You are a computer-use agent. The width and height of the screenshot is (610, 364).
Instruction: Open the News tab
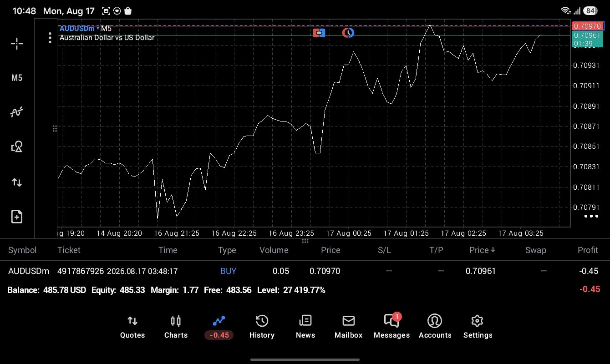[x=305, y=327]
